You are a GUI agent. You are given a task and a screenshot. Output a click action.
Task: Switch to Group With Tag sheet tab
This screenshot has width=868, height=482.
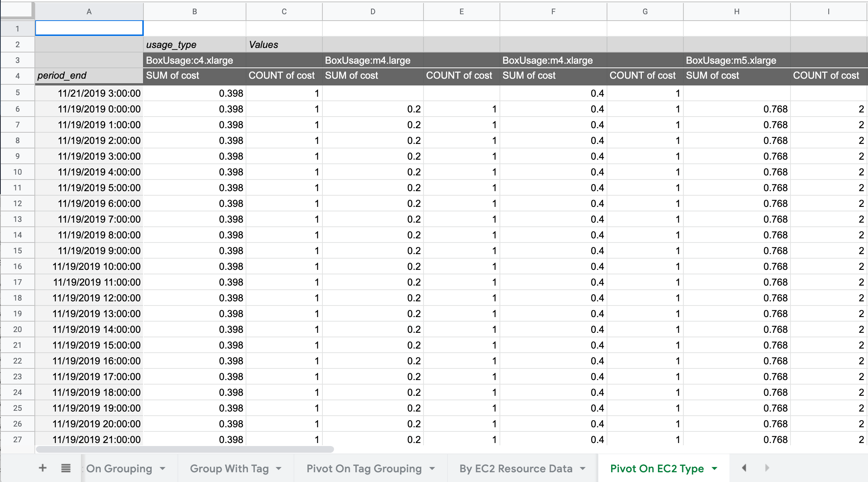point(229,469)
